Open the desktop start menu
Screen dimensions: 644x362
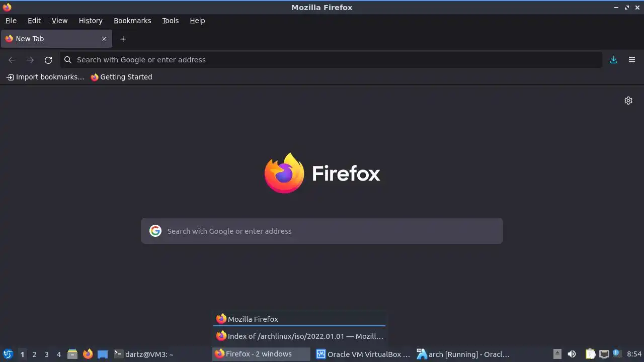click(x=8, y=354)
